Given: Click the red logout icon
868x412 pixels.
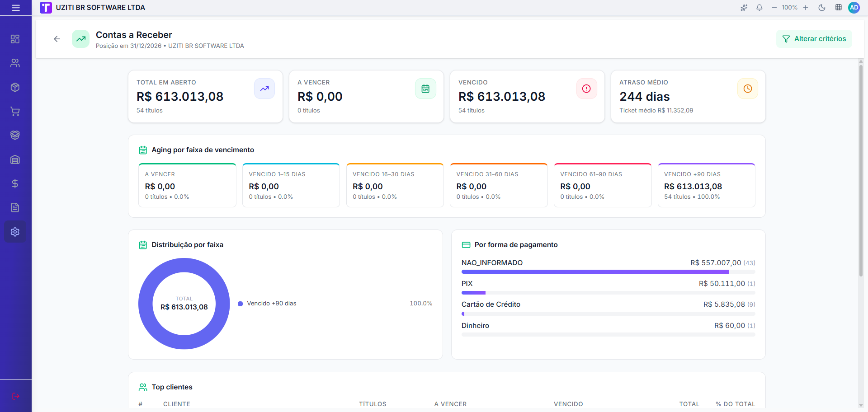Looking at the screenshot, I should coord(16,396).
